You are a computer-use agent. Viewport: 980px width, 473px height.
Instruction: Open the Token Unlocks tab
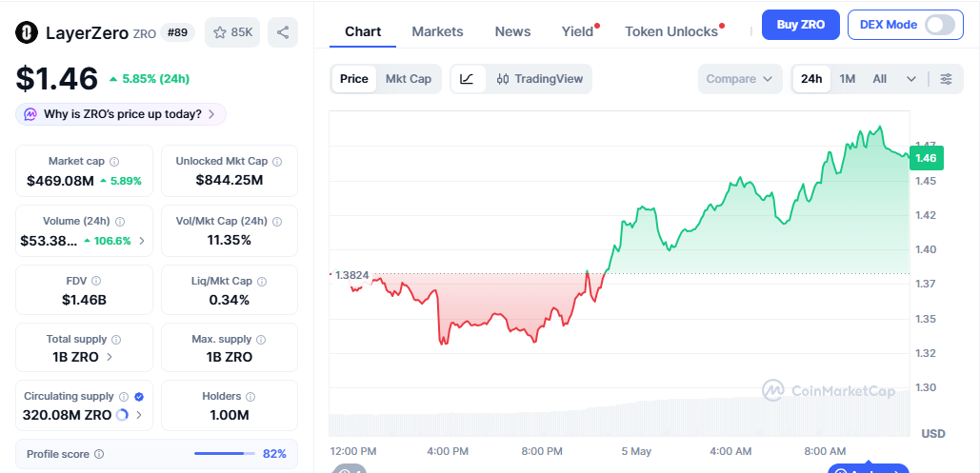point(671,31)
